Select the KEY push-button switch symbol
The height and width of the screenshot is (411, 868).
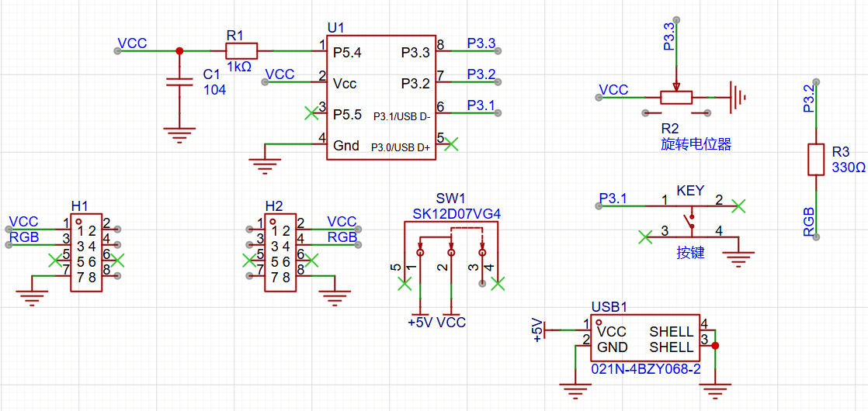pyautogui.click(x=690, y=221)
